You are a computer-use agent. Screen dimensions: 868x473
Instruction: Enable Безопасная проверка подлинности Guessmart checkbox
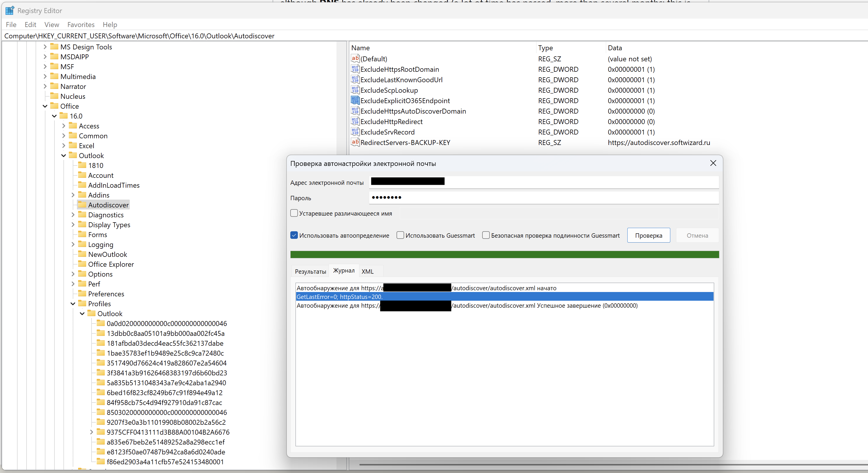pos(486,235)
